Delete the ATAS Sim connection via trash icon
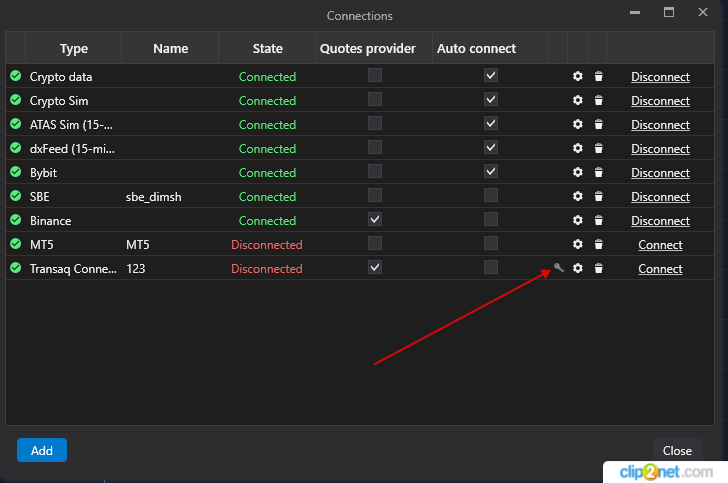This screenshot has height=483, width=728. click(598, 124)
